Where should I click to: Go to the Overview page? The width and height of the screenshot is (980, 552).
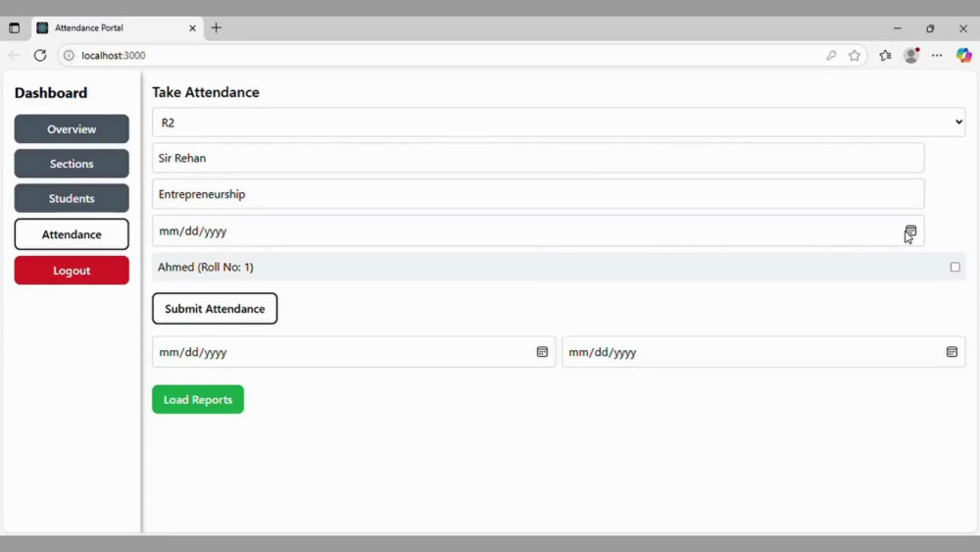click(72, 128)
